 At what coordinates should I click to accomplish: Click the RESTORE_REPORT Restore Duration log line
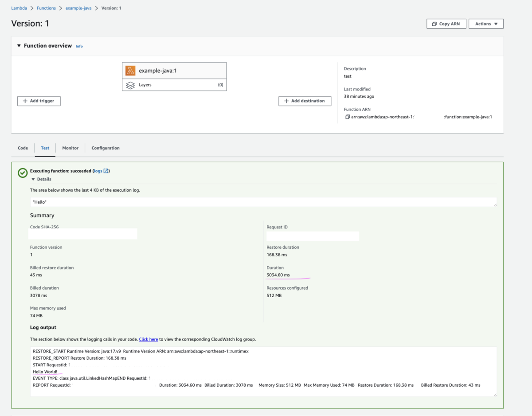79,358
